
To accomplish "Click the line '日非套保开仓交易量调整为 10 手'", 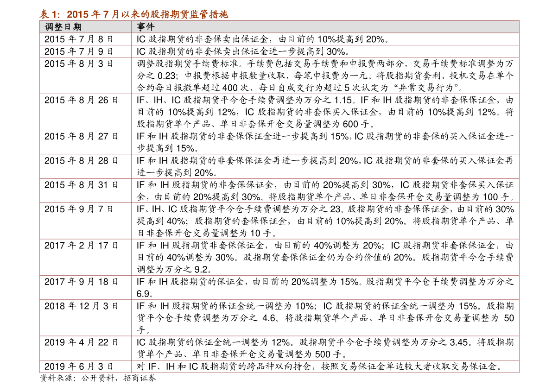I will [x=207, y=233].
